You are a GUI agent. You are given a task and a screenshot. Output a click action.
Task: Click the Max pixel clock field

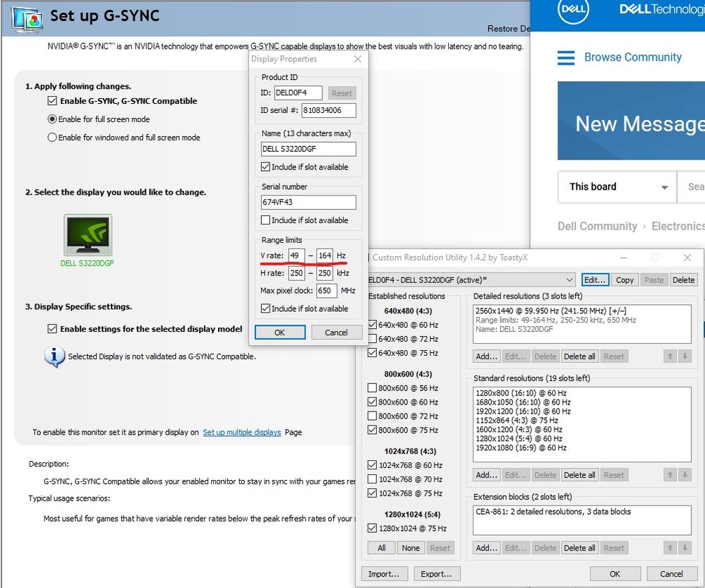pos(327,291)
